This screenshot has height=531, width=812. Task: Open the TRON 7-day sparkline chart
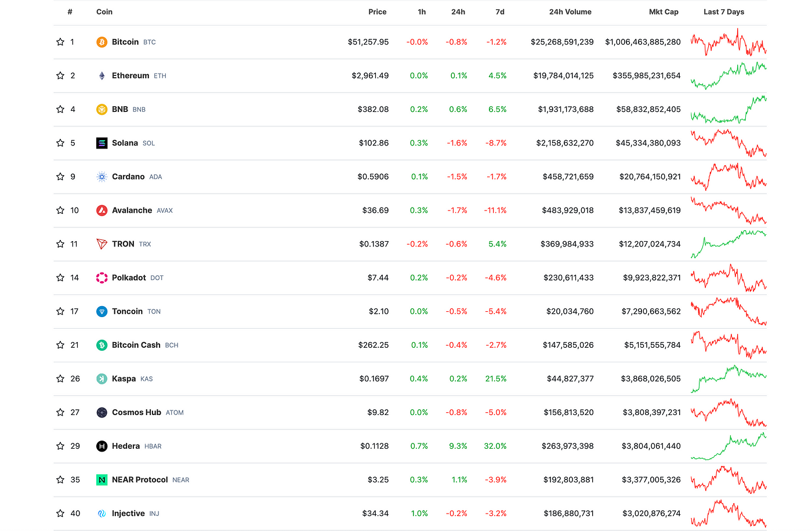[728, 244]
